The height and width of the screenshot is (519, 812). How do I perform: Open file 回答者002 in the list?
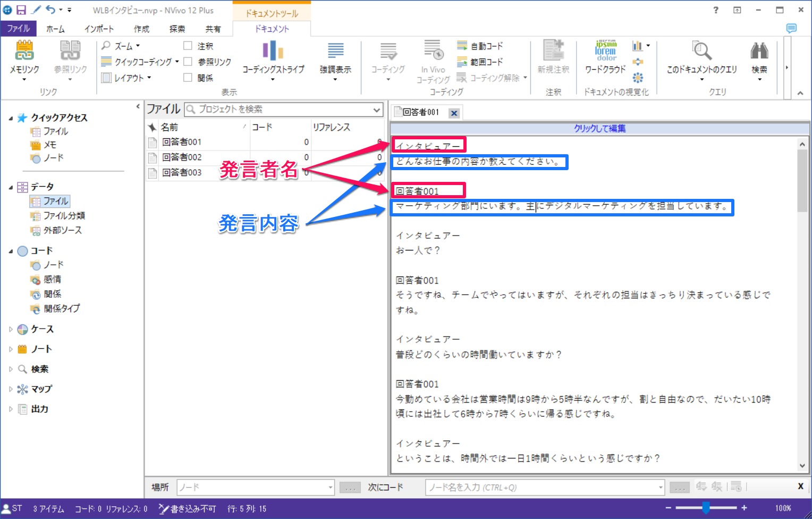click(182, 157)
